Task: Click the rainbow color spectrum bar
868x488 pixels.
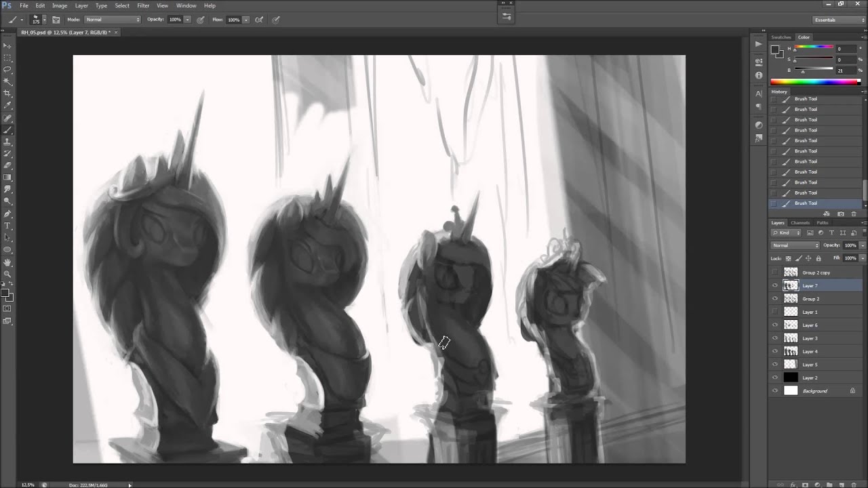Action: point(815,82)
